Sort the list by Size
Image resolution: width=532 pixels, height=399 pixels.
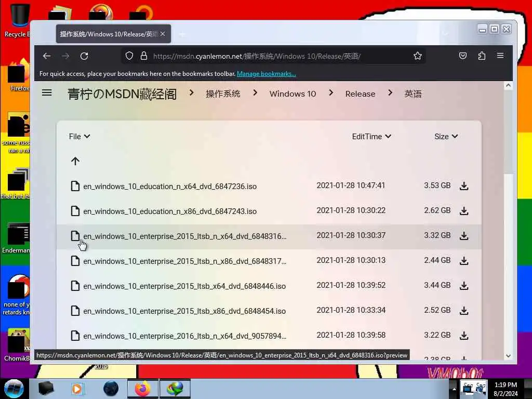446,137
